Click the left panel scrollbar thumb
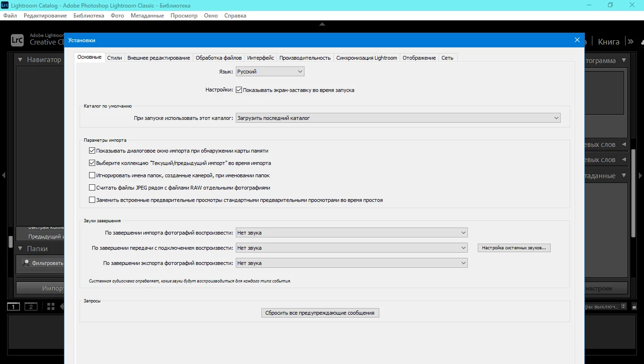The image size is (644, 364). pos(10,241)
